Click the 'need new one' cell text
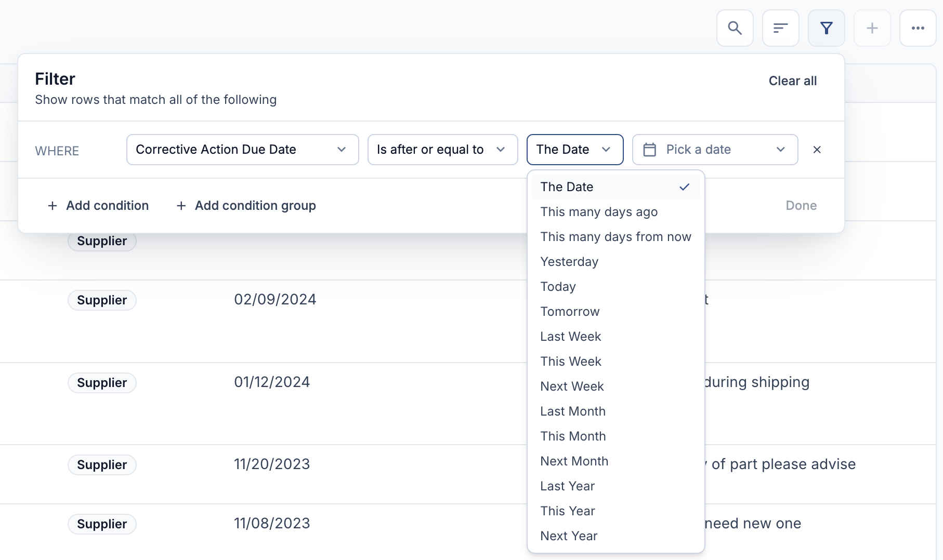This screenshot has height=560, width=943. pos(753,524)
